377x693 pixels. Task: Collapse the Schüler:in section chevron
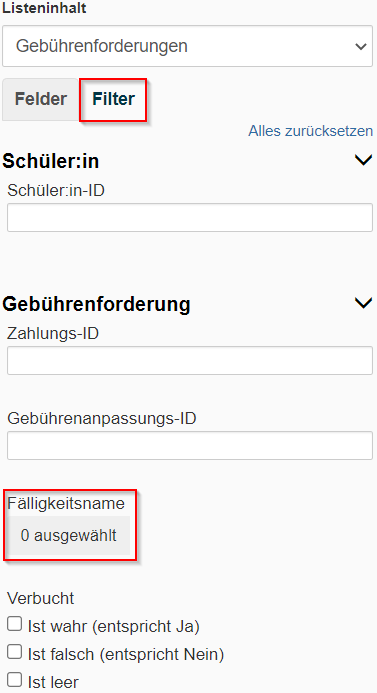pyautogui.click(x=363, y=160)
